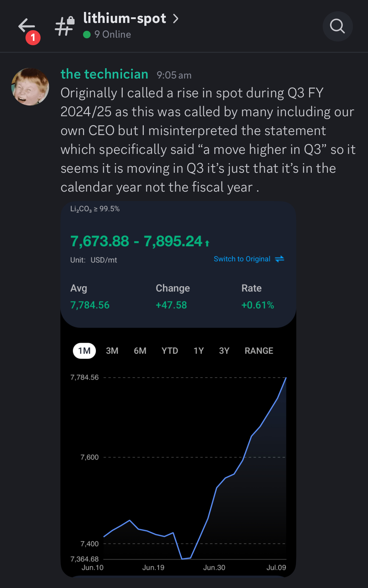Tap the back arrow icon

27,26
